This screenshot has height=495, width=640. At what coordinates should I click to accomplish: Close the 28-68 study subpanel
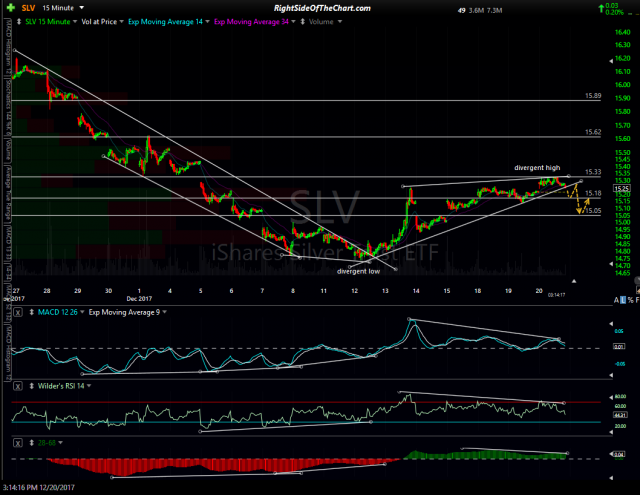(x=18, y=443)
